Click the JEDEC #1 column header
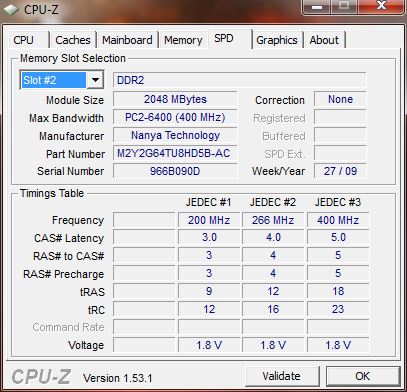Screen dimensions: 407x392 click(x=209, y=202)
